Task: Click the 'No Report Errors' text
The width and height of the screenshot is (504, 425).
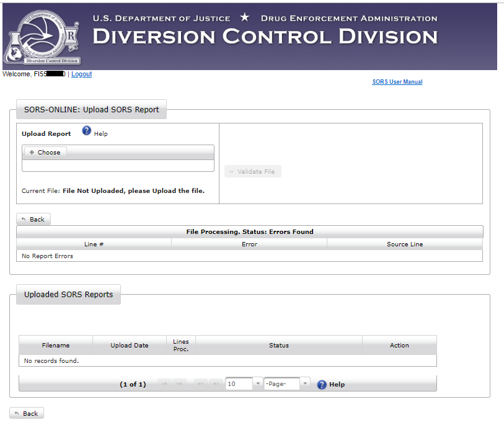Action: 48,256
